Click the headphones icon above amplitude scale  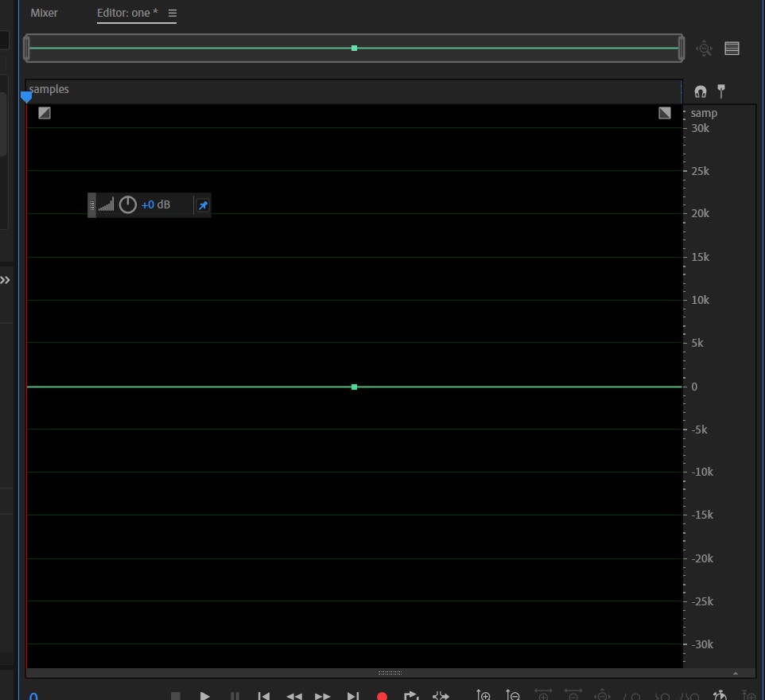701,91
